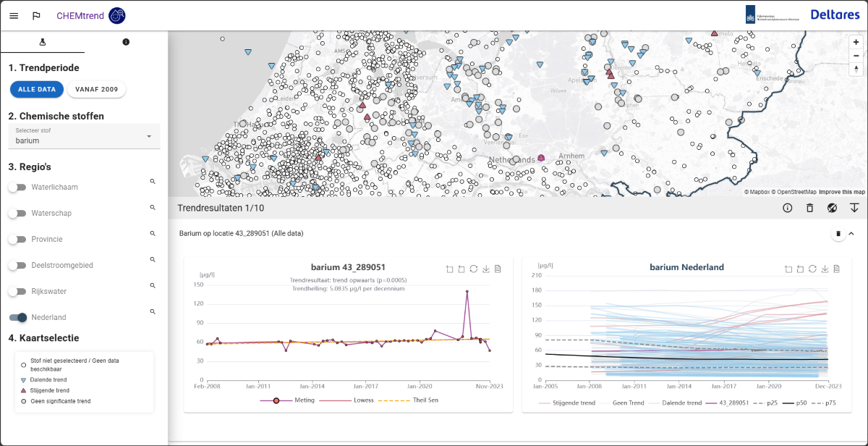868x446 pixels.
Task: Reset the barium Nederland chart view
Action: point(812,269)
